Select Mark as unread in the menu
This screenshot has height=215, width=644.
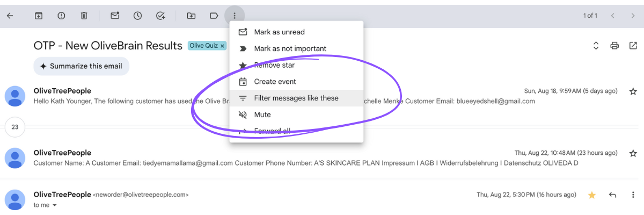click(x=296, y=32)
